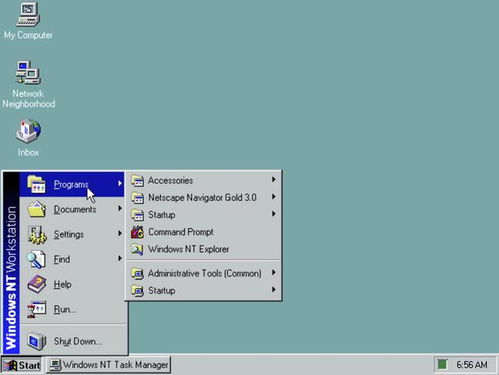Expand Administrative Tools (Common) submenu arrow
Viewport: 499px width, 375px height.
point(273,272)
